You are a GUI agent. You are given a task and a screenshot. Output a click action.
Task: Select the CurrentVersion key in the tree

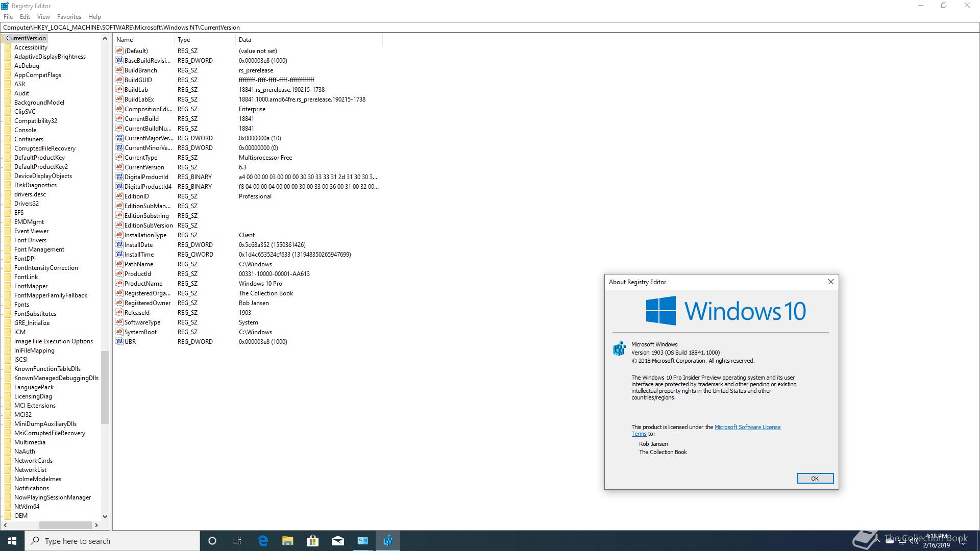[x=26, y=38]
